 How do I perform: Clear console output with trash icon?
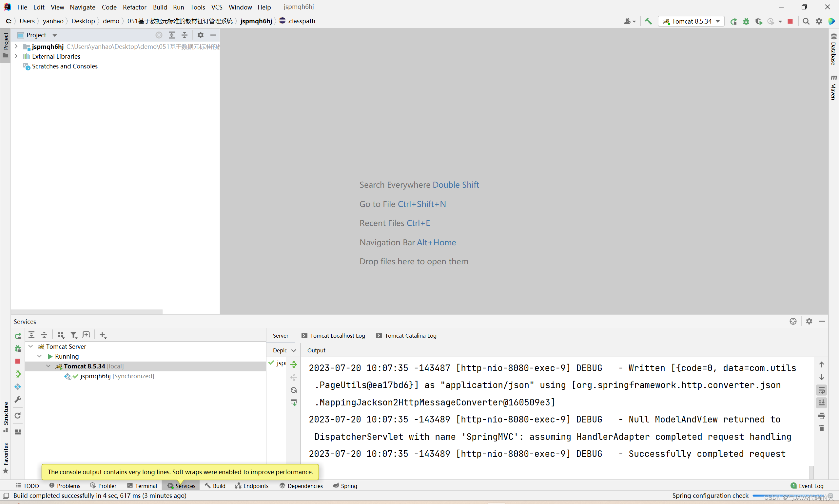pos(821,428)
